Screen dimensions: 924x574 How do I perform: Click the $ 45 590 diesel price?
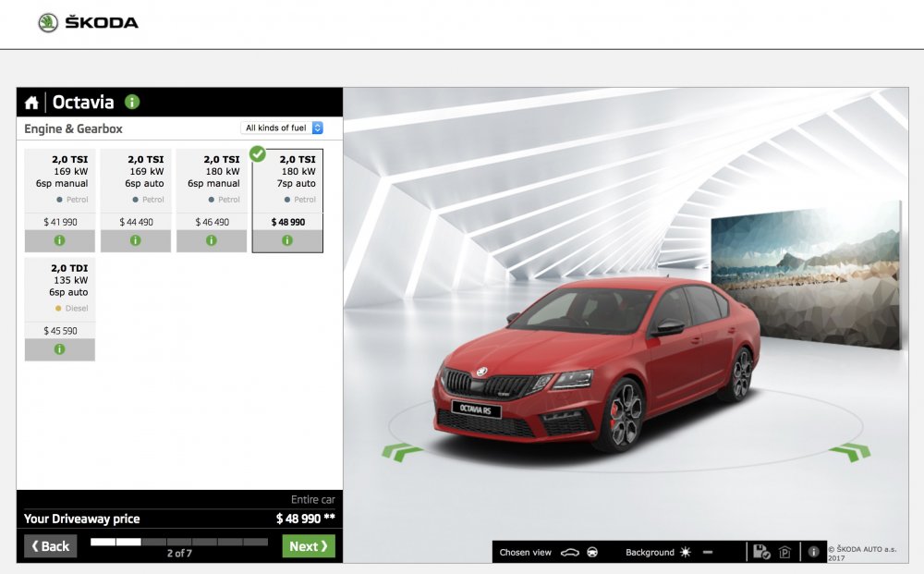coord(60,331)
